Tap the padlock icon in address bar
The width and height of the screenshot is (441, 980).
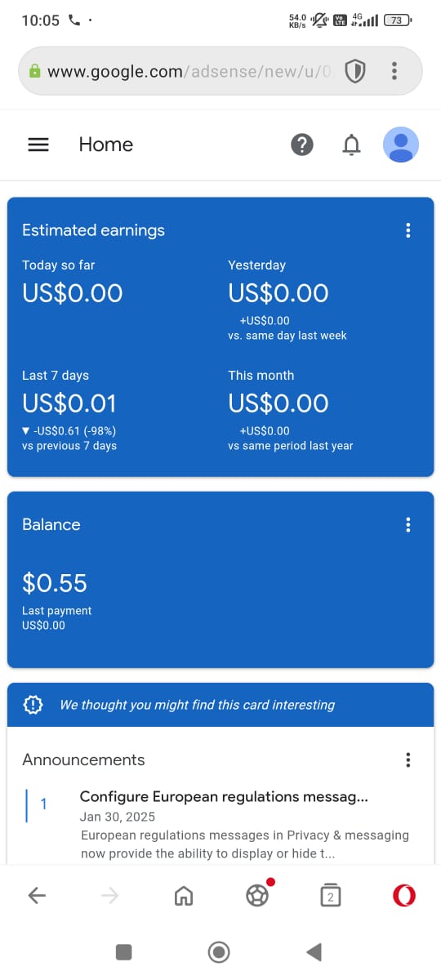pyautogui.click(x=34, y=71)
